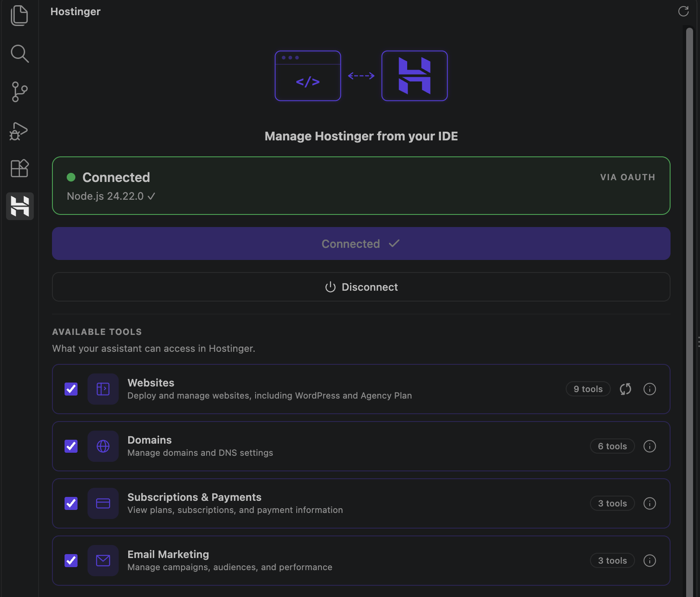Refresh the Hostinger panel

tap(684, 11)
